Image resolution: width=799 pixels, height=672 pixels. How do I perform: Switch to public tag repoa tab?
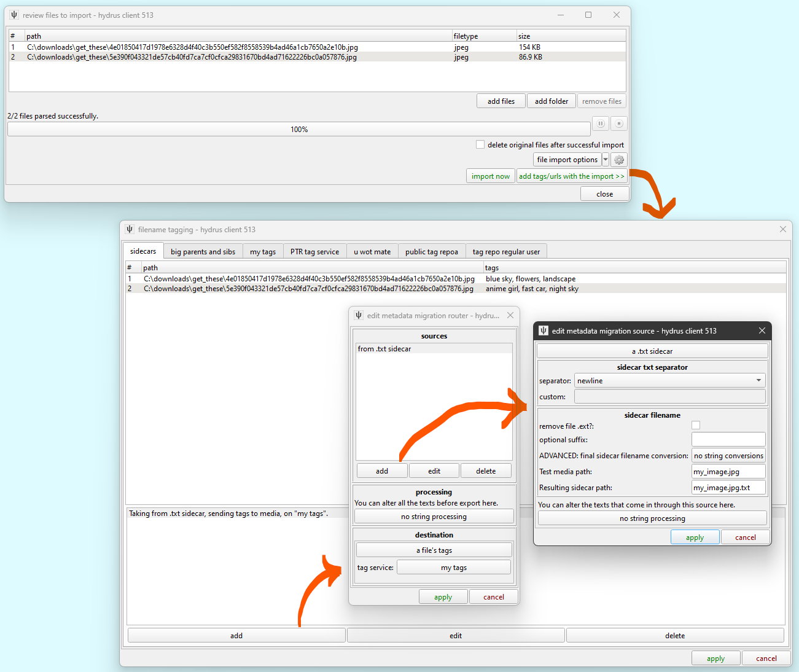[432, 252]
